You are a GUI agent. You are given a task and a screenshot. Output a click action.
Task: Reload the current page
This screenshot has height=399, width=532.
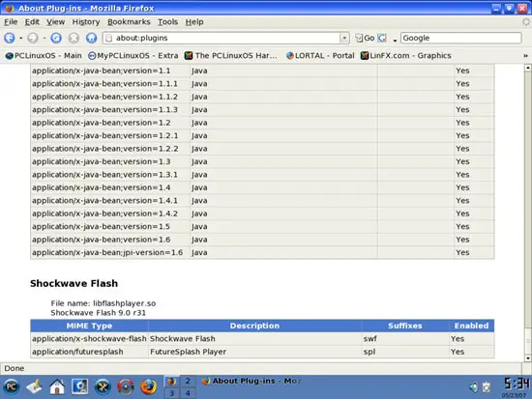click(56, 38)
